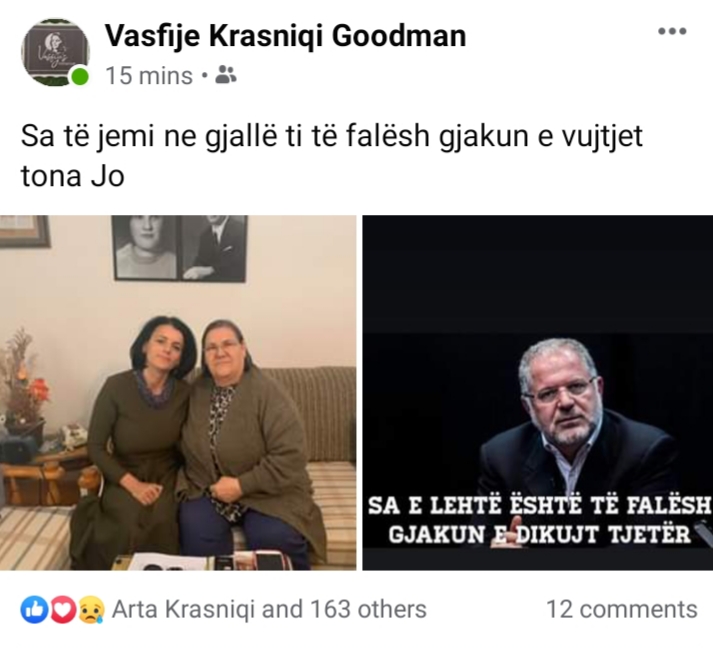Click the red heart Love reaction icon

(x=63, y=609)
